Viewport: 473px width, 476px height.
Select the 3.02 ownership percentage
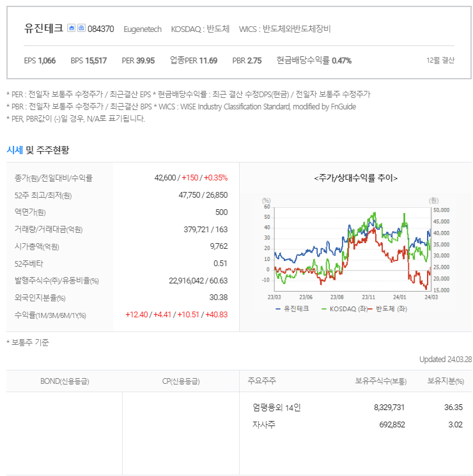455,425
